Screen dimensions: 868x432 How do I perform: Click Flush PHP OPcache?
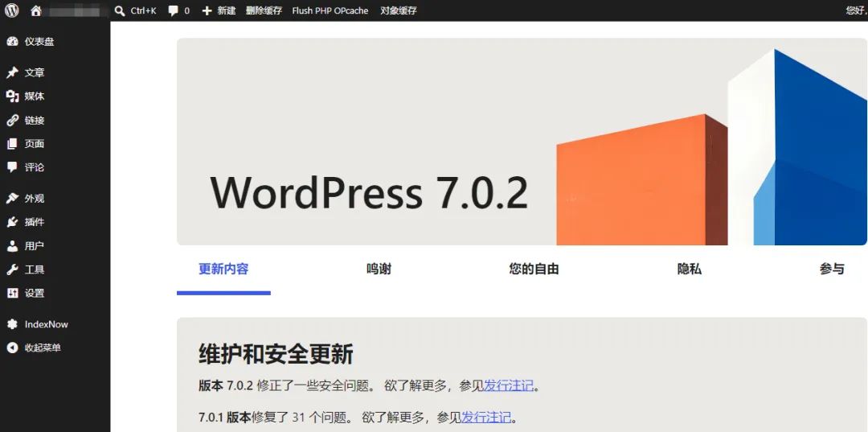pyautogui.click(x=330, y=10)
